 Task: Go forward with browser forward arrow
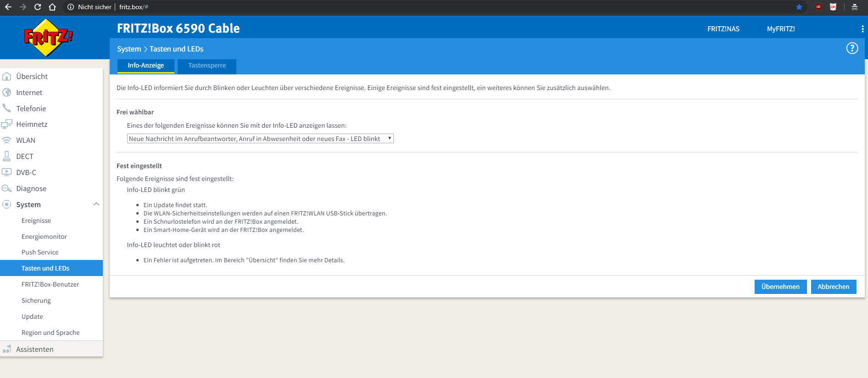tap(23, 7)
